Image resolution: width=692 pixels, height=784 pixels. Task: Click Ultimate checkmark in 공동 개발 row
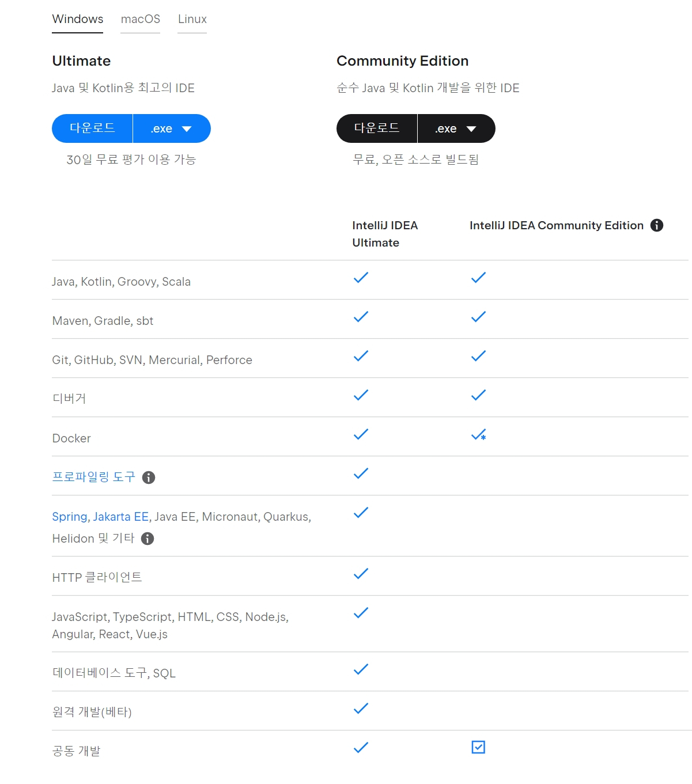coord(361,748)
